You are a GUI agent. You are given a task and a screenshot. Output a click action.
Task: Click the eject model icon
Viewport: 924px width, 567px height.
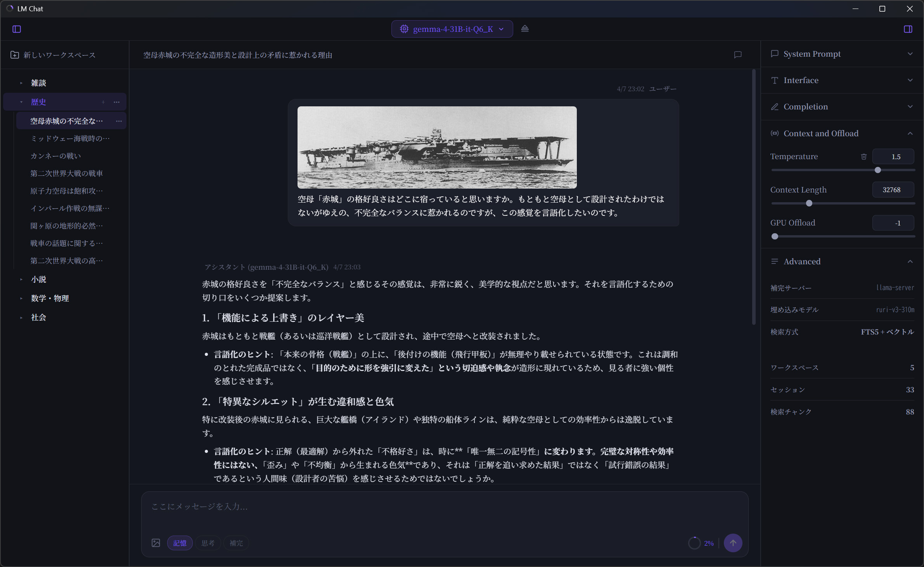point(525,29)
